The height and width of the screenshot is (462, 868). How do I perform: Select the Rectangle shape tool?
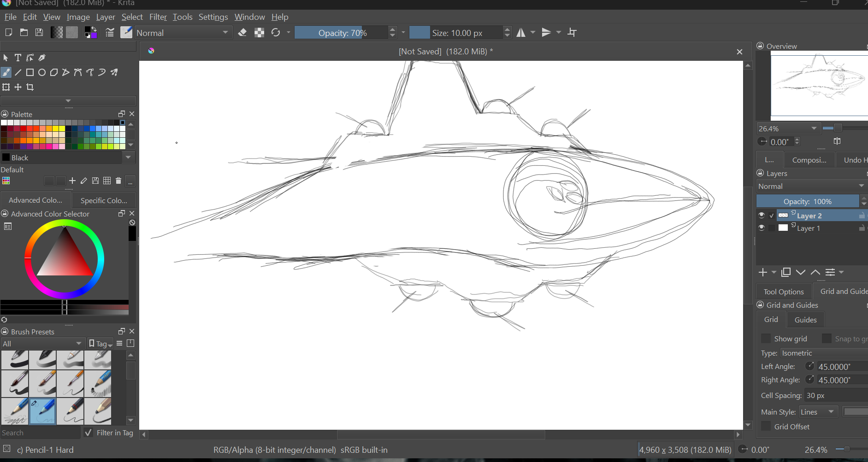(x=30, y=72)
